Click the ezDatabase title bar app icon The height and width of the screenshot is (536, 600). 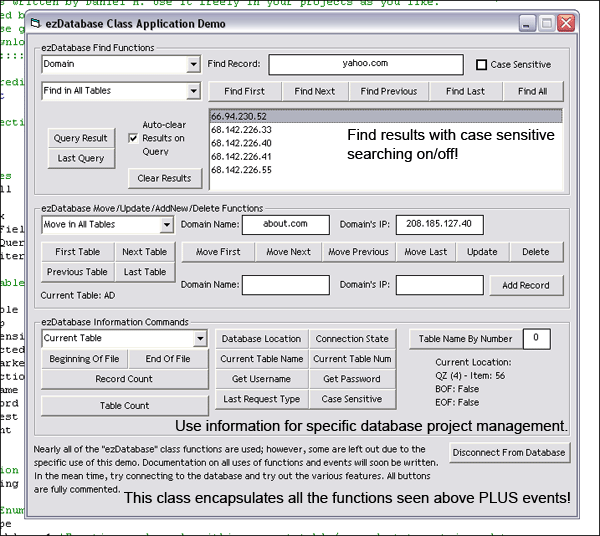coord(36,22)
